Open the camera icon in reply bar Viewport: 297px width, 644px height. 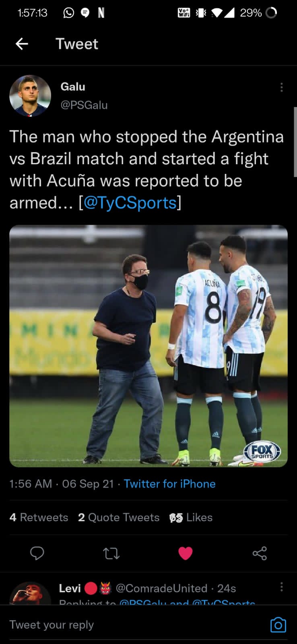(278, 625)
